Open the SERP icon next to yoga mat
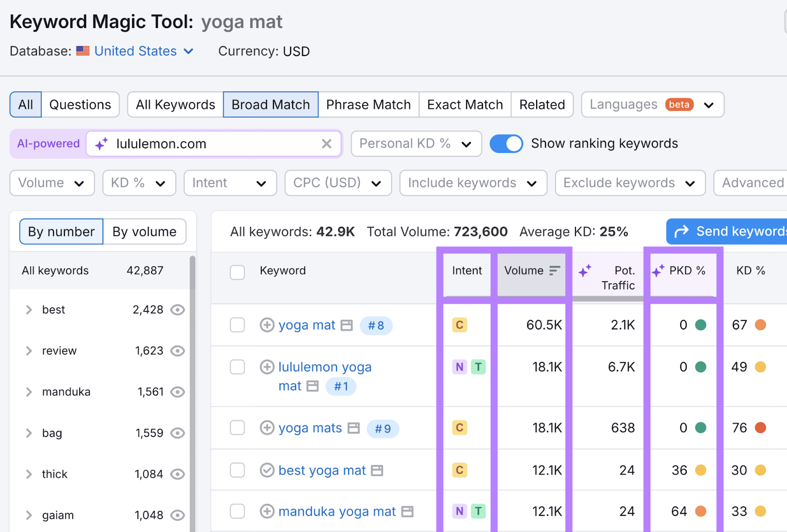This screenshot has width=787, height=532. (x=346, y=325)
